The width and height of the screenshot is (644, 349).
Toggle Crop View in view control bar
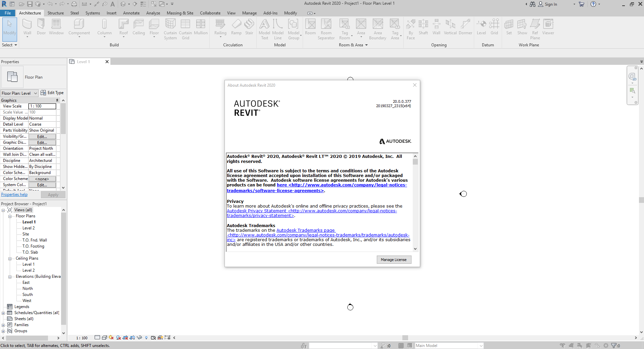[x=125, y=338]
